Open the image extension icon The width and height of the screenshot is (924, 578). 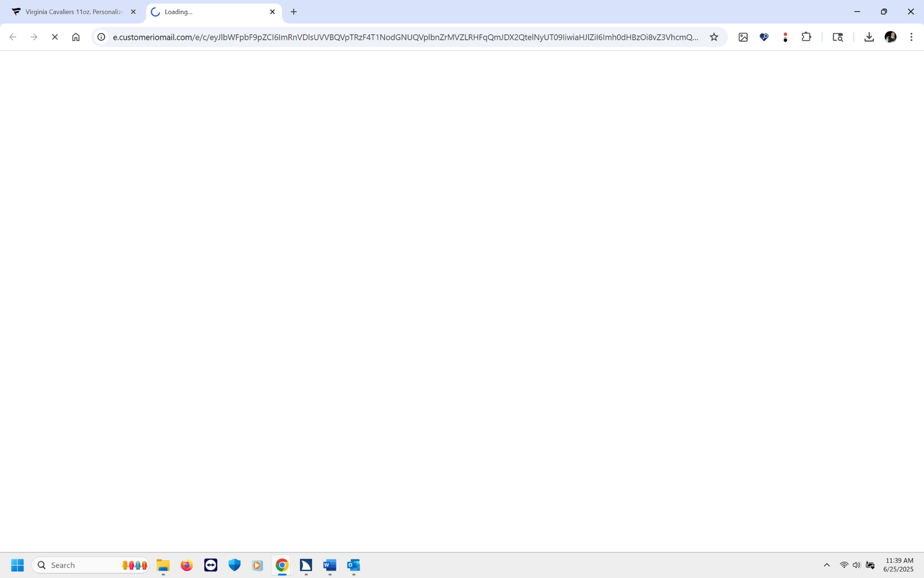[x=743, y=37]
